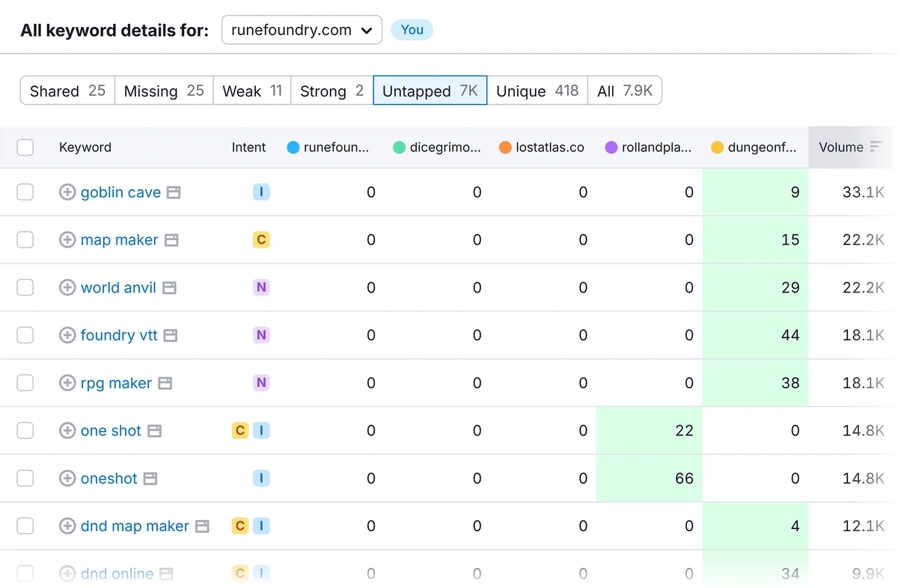This screenshot has height=588, width=898.
Task: Click the plus icon beside world anvil
Action: pyautogui.click(x=67, y=287)
